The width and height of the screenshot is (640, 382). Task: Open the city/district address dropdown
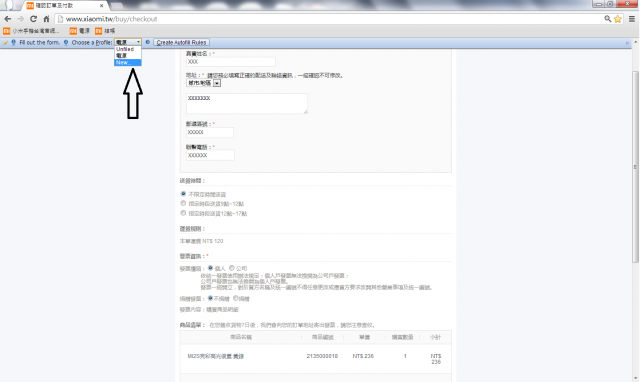[x=204, y=83]
